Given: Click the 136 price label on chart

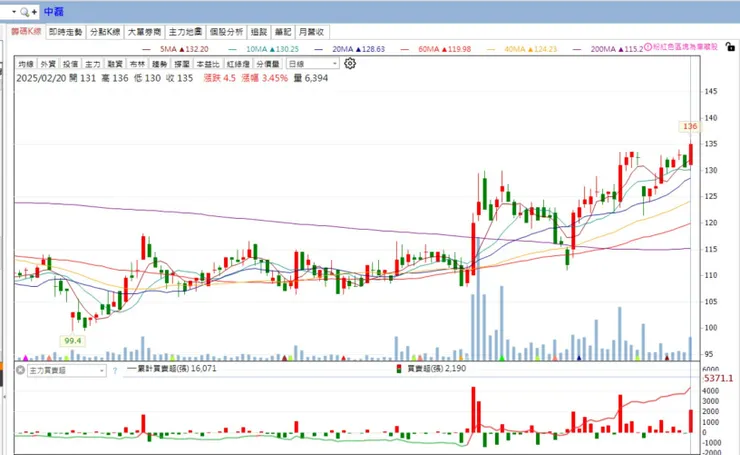Looking at the screenshot, I should (x=690, y=126).
